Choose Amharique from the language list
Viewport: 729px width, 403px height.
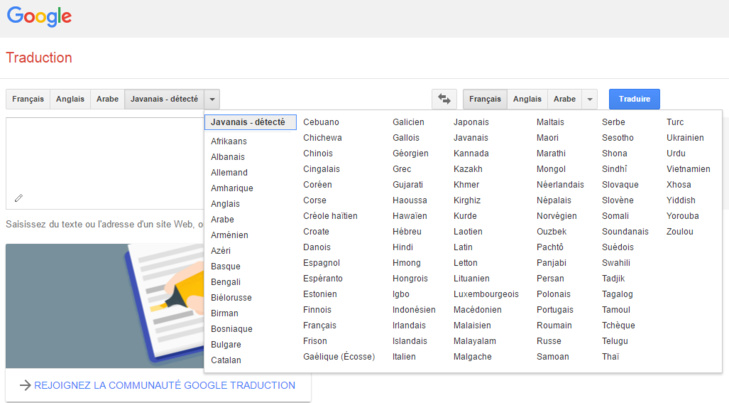232,188
